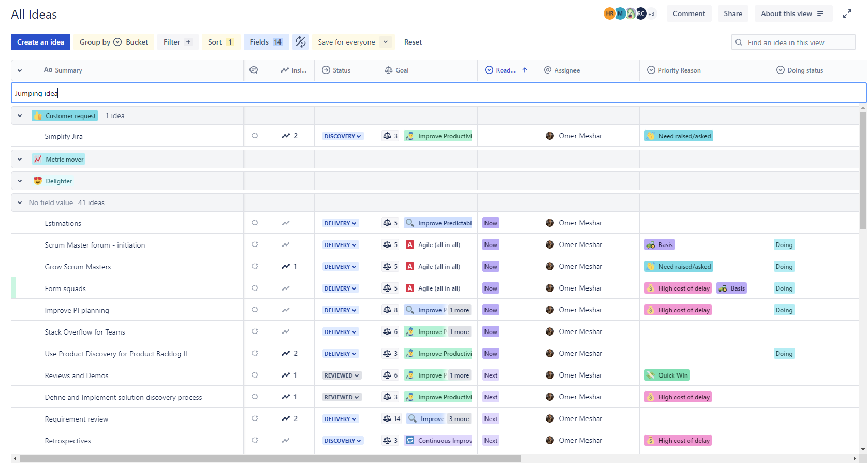Screen dimensions: 868x463
Task: Open the Fields 14 menu
Action: (x=267, y=42)
